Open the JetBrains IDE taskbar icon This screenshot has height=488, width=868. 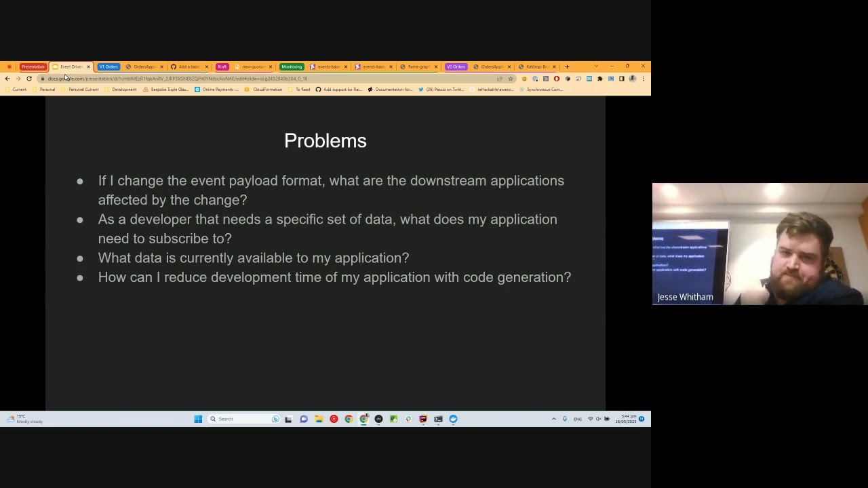coord(423,419)
